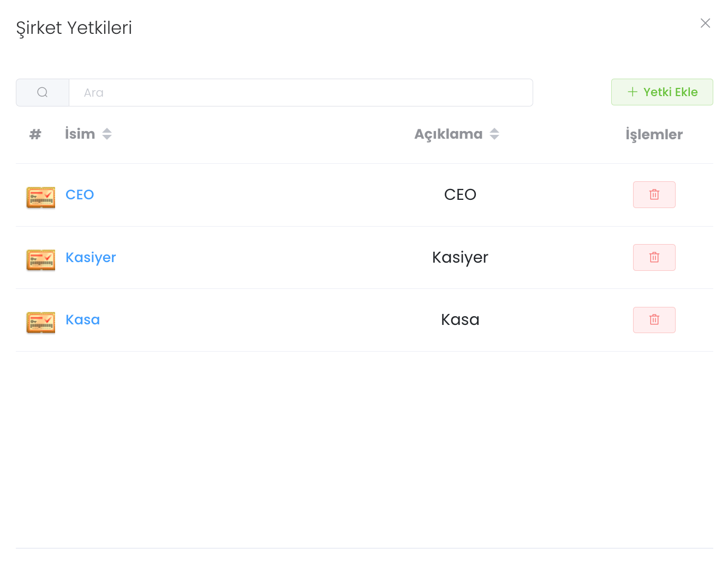The width and height of the screenshot is (728, 569).
Task: Close the Şirket Yetkileri dialog
Action: 705,23
